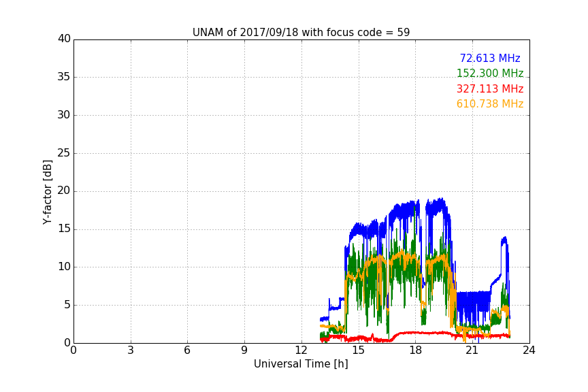
Task: Click the y-axis tick label 40
Action: pyautogui.click(x=64, y=39)
